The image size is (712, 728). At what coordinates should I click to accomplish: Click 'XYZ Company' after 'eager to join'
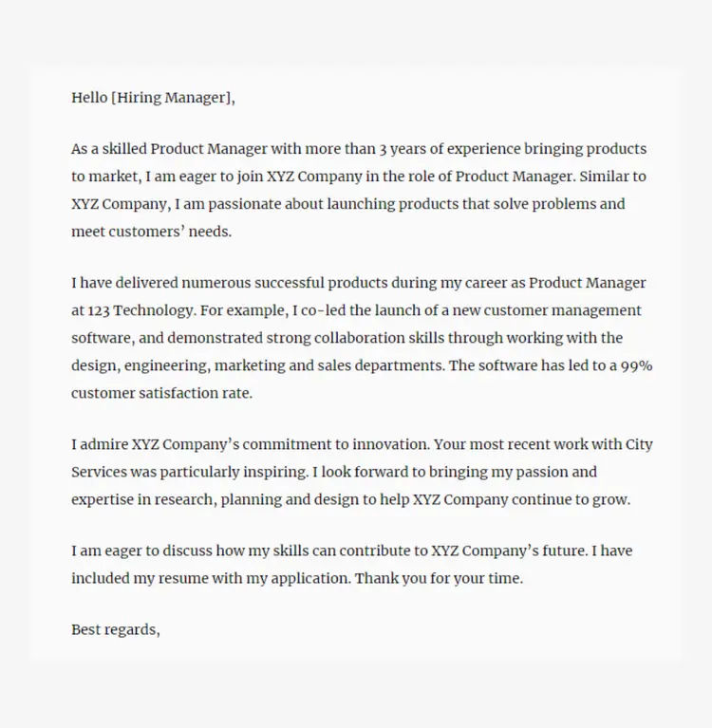point(314,177)
